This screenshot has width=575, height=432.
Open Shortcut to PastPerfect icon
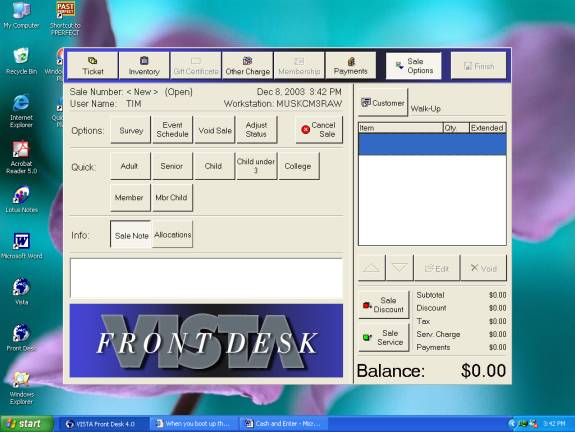[65, 18]
